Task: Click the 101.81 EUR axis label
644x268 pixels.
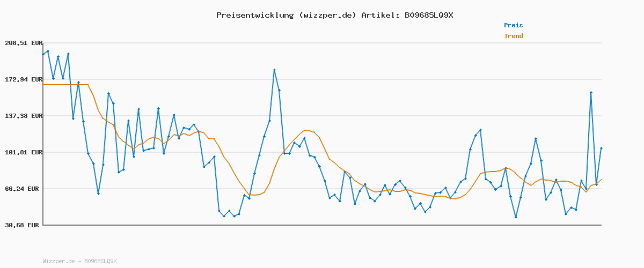Action: 24,152
